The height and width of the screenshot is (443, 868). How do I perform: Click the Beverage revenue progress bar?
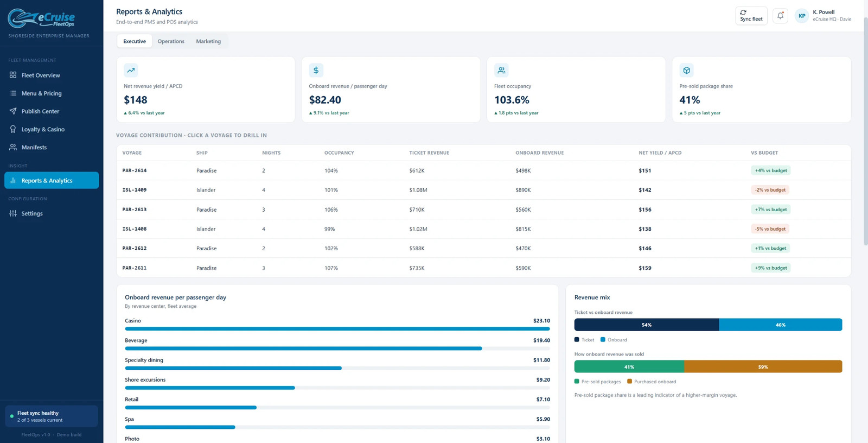337,349
